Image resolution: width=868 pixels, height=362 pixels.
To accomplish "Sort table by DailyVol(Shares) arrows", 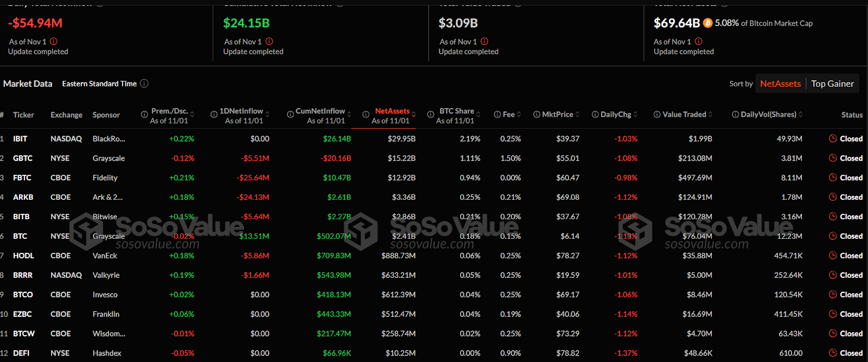I will click(800, 115).
